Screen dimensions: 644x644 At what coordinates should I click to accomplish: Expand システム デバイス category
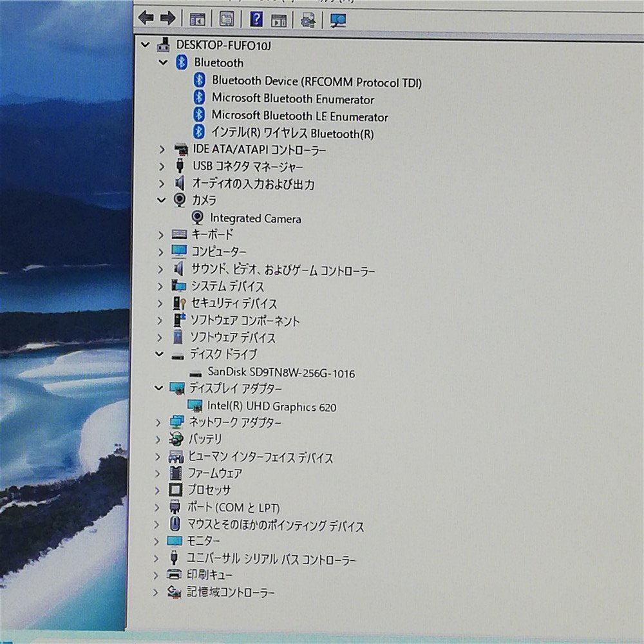point(160,287)
